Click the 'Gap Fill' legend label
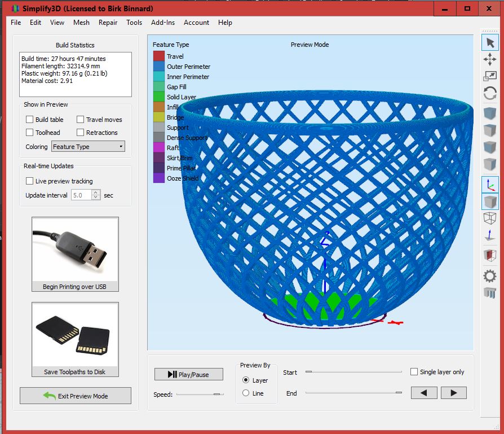The image size is (504, 434). click(x=176, y=87)
